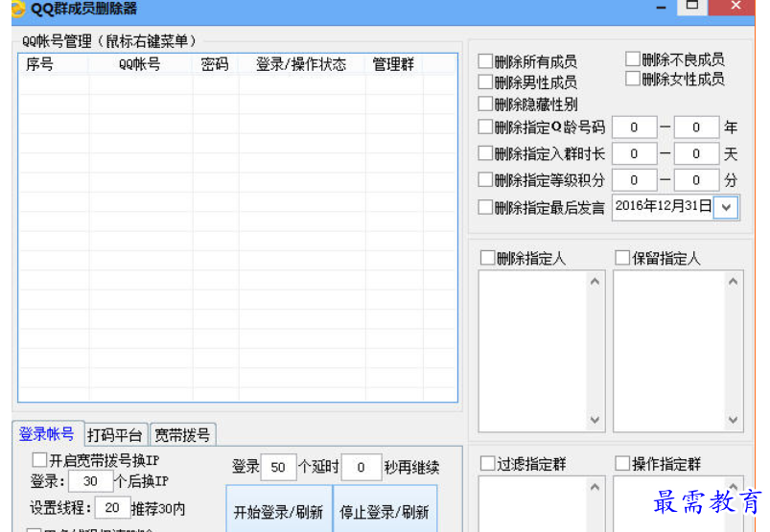Click the 登录 count field showing 50
The height and width of the screenshot is (532, 770).
278,467
